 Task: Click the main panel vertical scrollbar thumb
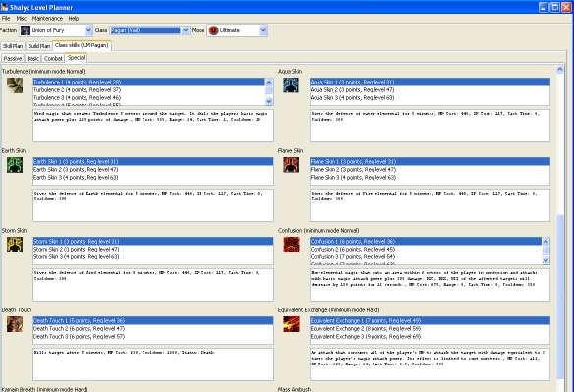(559, 297)
